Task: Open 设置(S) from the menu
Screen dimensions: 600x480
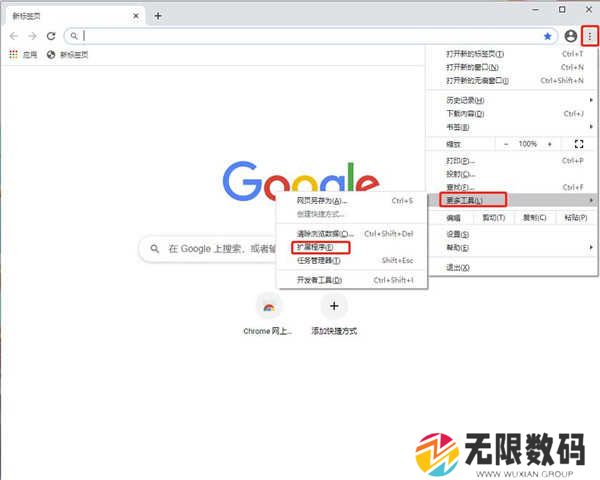Action: 512,234
